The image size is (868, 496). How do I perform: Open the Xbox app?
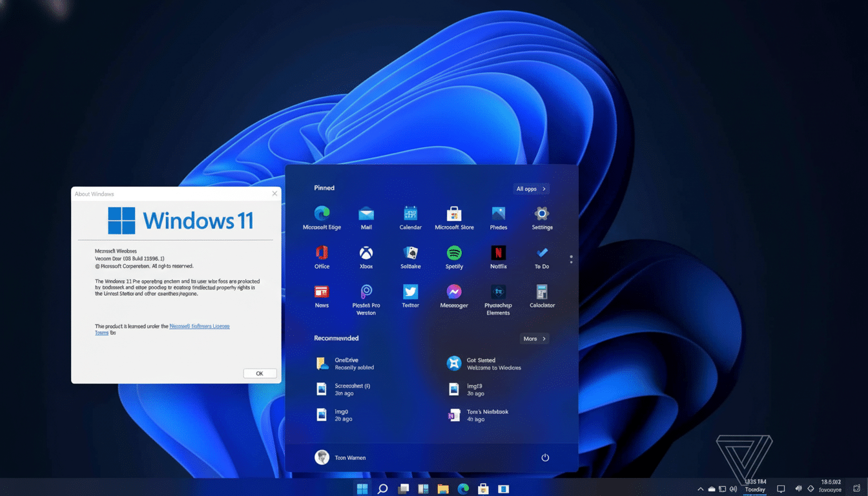tap(366, 253)
